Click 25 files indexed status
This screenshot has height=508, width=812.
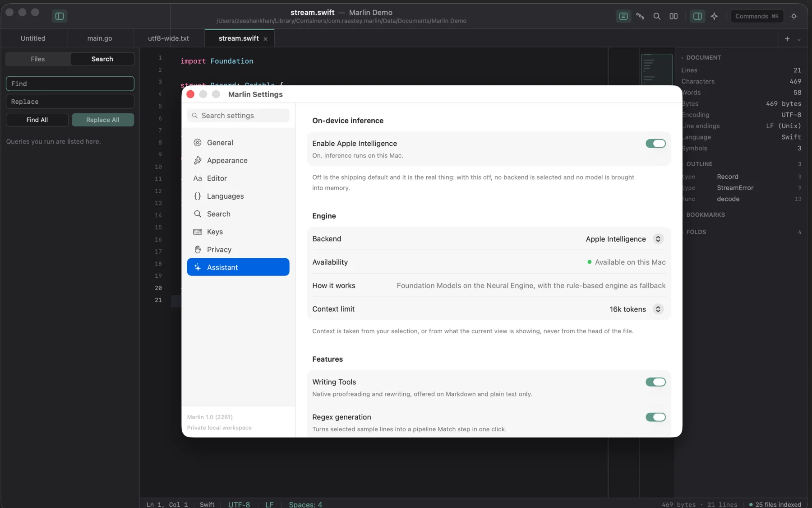coord(775,504)
